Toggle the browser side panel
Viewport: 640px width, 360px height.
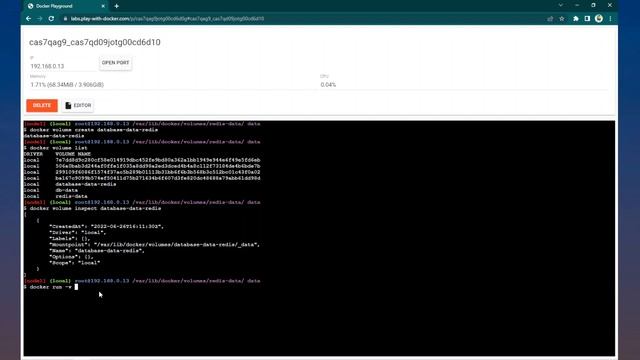(x=587, y=19)
